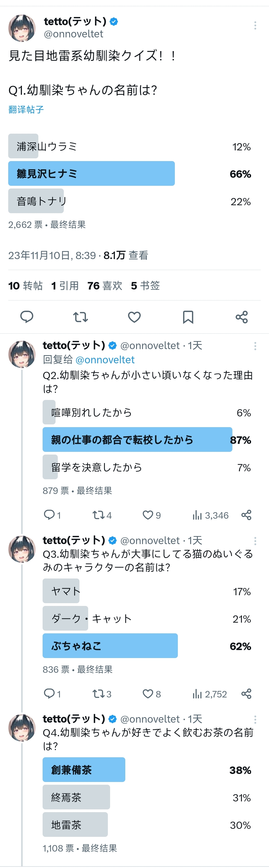The image size is (269, 868).
Task: Open tetto's profile avatar at top
Action: pos(22,28)
